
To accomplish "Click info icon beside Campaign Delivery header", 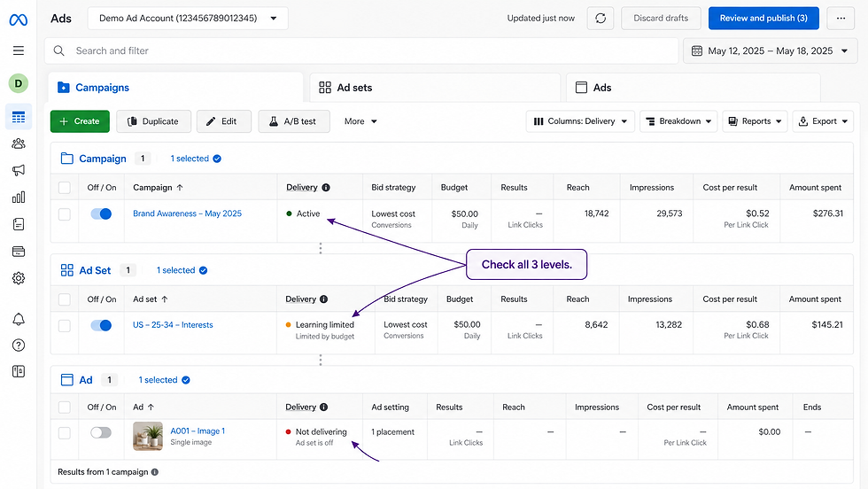I will pos(326,187).
